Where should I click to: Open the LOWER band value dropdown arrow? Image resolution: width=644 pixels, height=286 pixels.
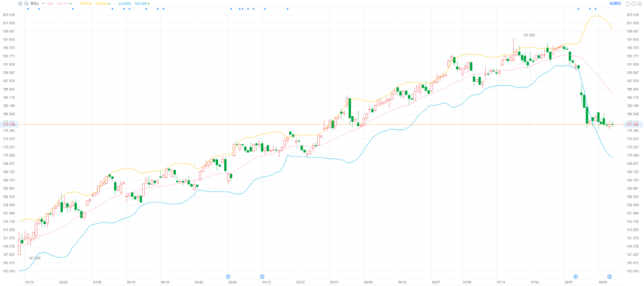tap(149, 4)
